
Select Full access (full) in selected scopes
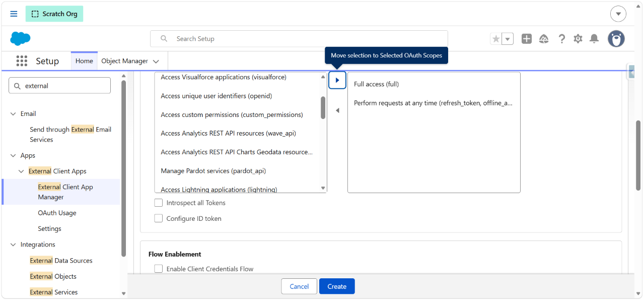[x=434, y=84]
